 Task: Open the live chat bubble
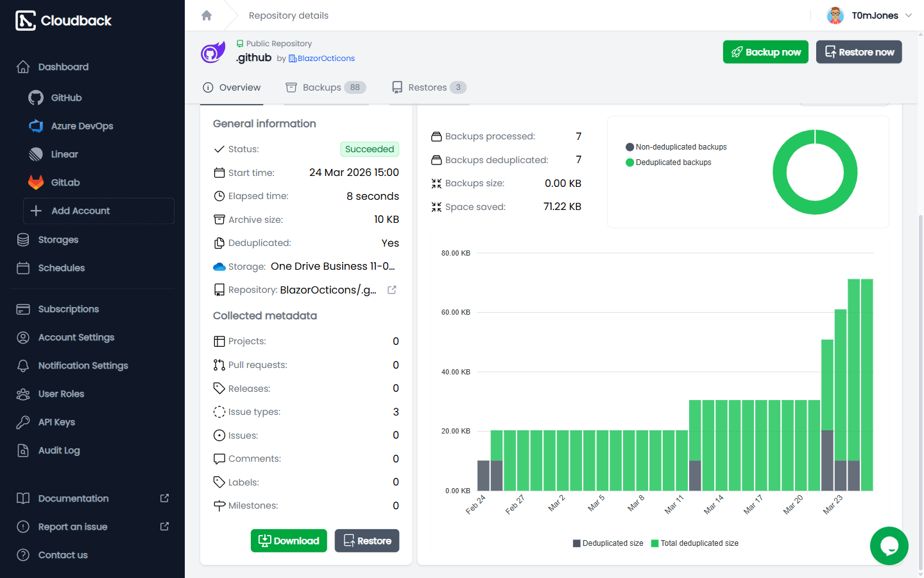coord(889,546)
